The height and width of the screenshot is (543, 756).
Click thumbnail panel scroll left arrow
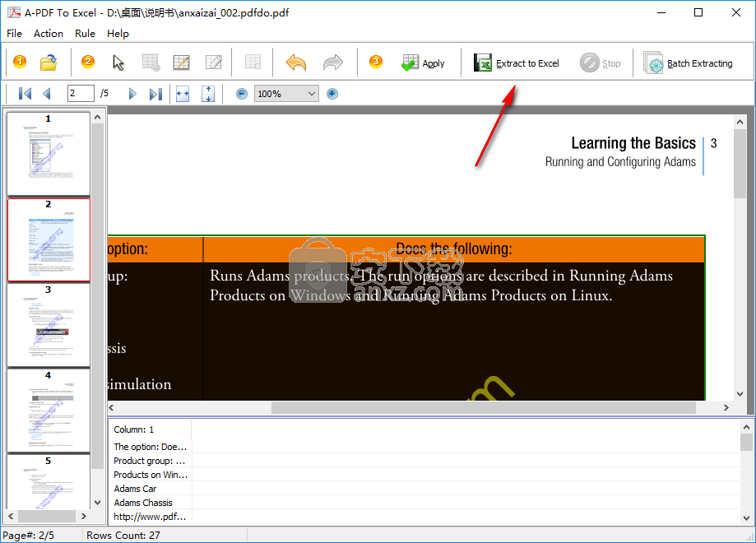11,516
